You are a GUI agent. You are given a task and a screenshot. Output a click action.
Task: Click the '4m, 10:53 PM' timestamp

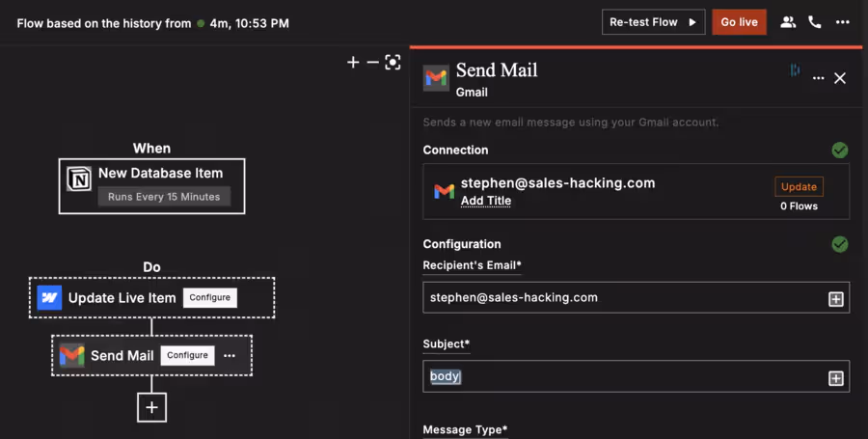(249, 23)
